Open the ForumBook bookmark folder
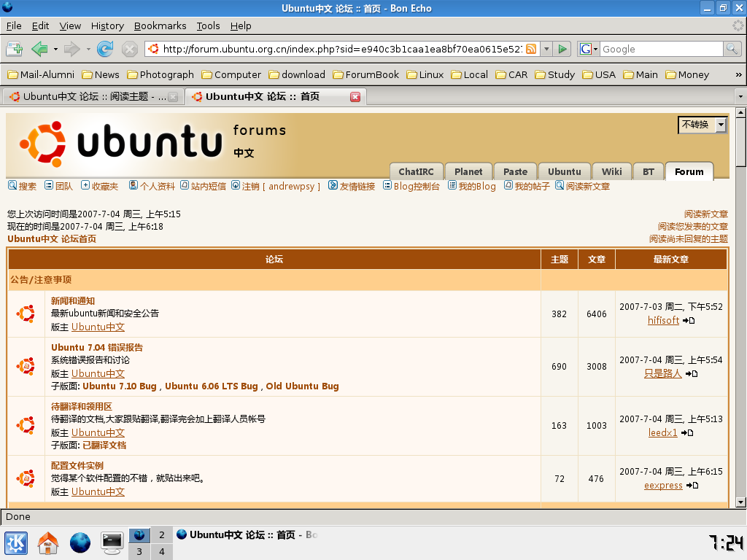Image resolution: width=747 pixels, height=560 pixels. [x=366, y=75]
